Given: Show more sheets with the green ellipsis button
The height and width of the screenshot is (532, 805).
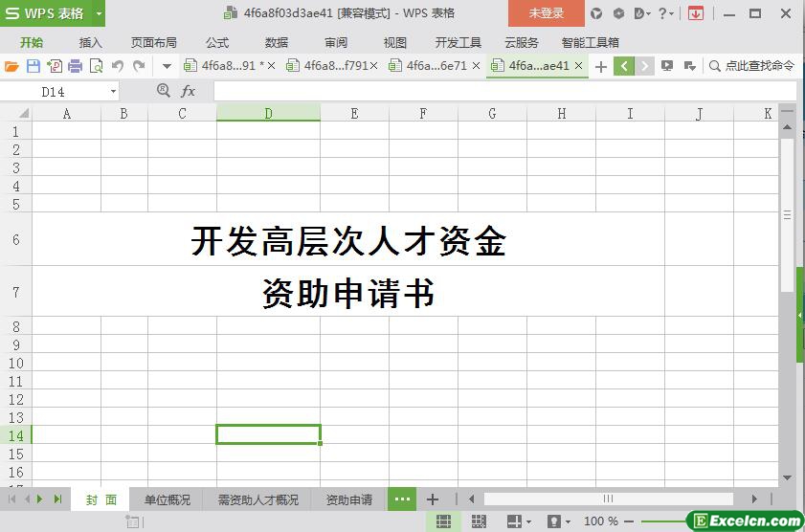Looking at the screenshot, I should click(402, 499).
